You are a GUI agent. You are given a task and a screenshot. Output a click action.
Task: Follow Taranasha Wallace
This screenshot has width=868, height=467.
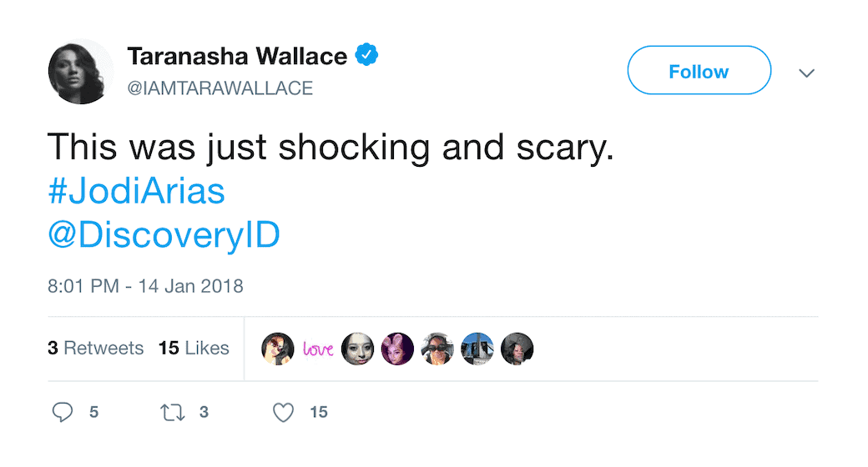coord(699,70)
